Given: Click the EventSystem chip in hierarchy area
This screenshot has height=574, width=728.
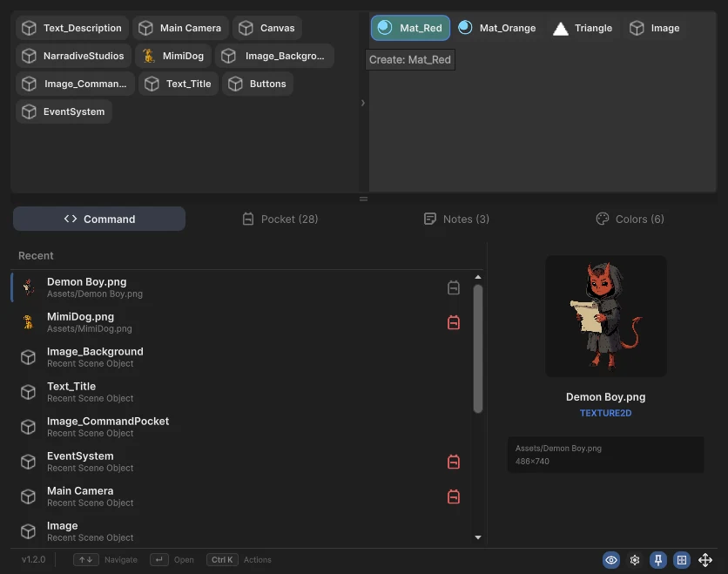Looking at the screenshot, I should click(x=64, y=111).
